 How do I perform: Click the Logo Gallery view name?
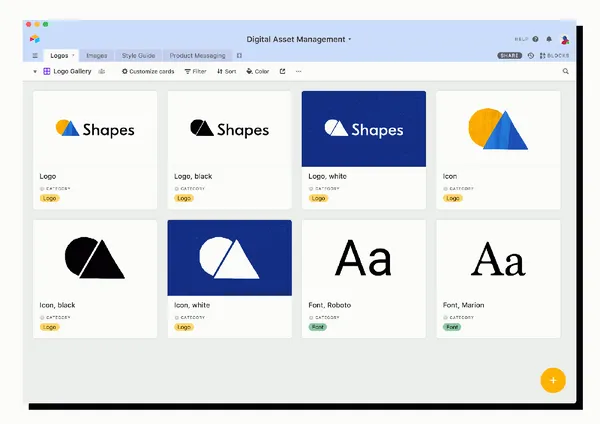click(72, 71)
